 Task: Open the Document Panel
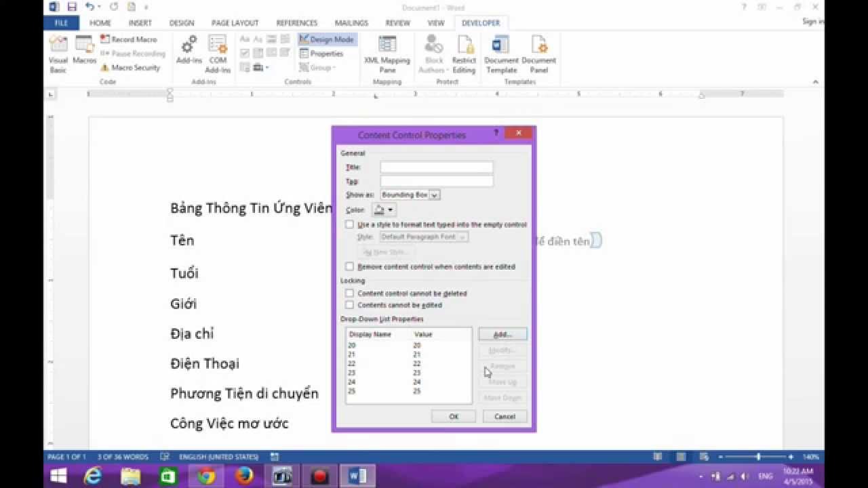(x=539, y=54)
